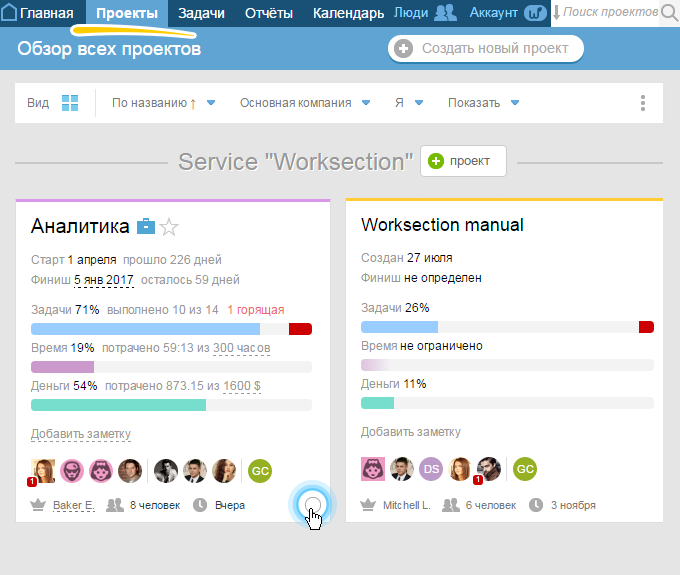
Task: Open the По названию sort dropdown
Action: [163, 103]
